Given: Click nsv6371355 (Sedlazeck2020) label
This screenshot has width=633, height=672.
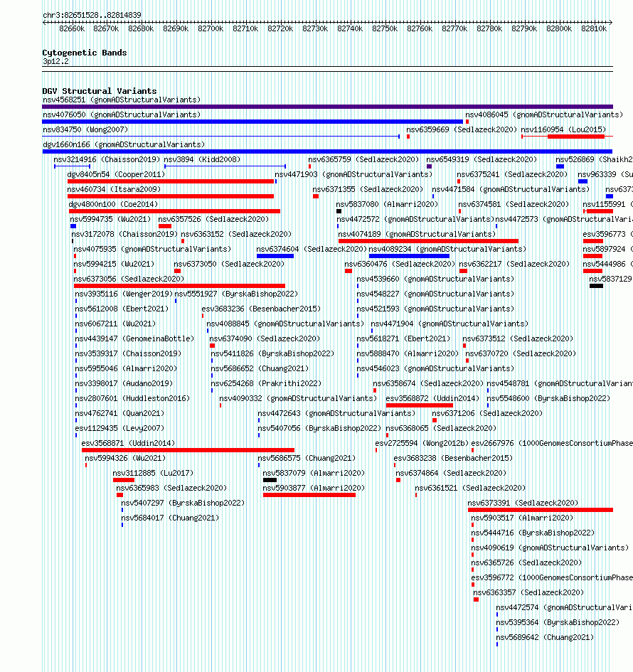Looking at the screenshot, I should click(368, 189).
